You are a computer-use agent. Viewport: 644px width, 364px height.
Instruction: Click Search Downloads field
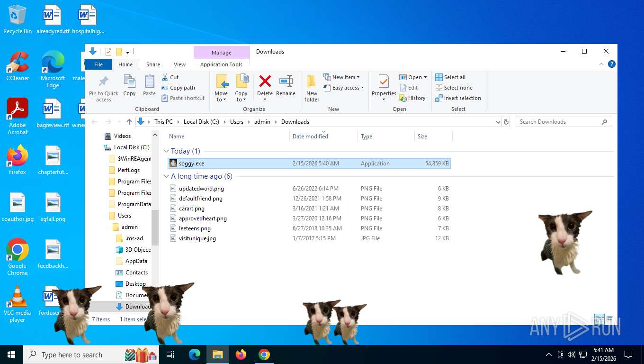coord(563,122)
